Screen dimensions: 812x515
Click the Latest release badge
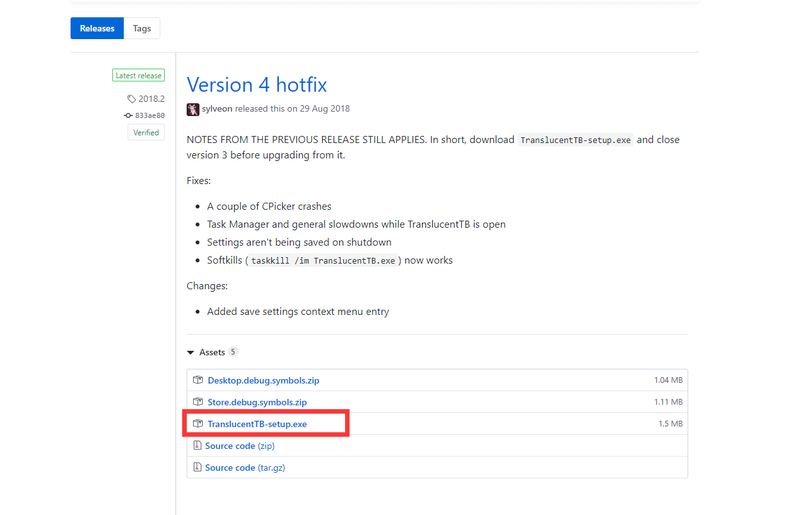tap(139, 76)
